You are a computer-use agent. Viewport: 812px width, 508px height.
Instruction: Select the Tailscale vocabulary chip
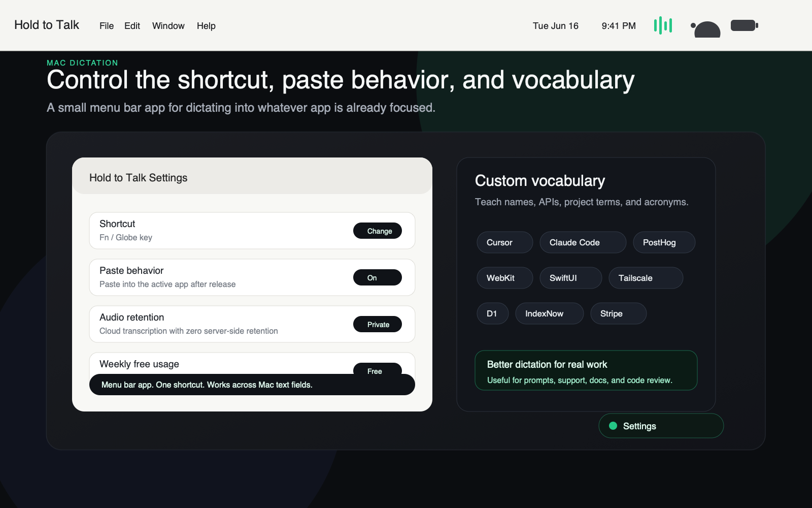tap(646, 278)
